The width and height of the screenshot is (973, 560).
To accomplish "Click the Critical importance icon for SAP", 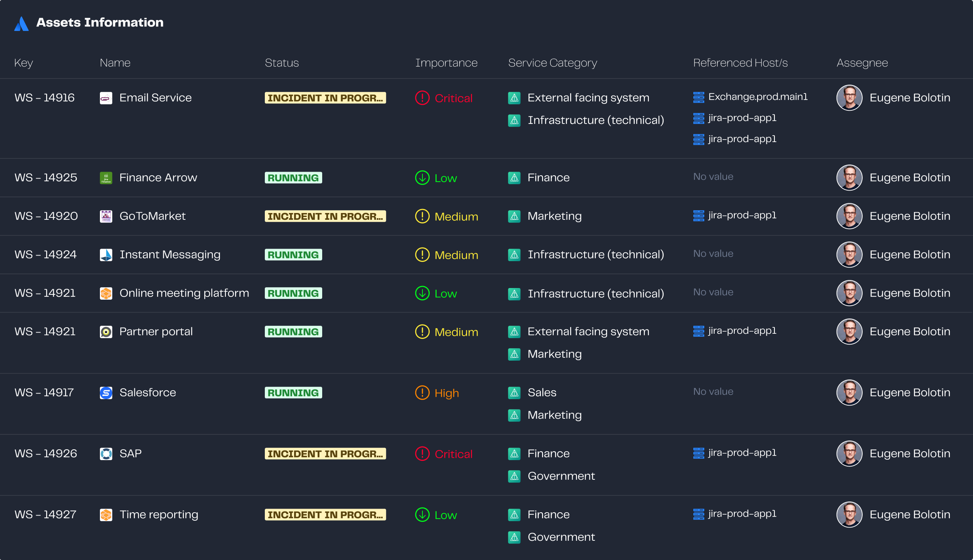I will 422,454.
